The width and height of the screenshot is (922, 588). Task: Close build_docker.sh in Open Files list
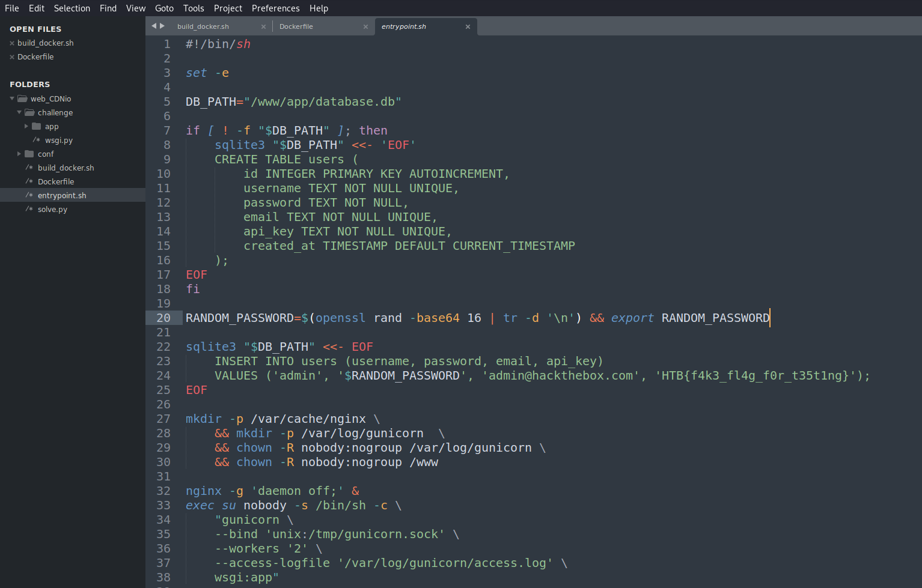12,43
